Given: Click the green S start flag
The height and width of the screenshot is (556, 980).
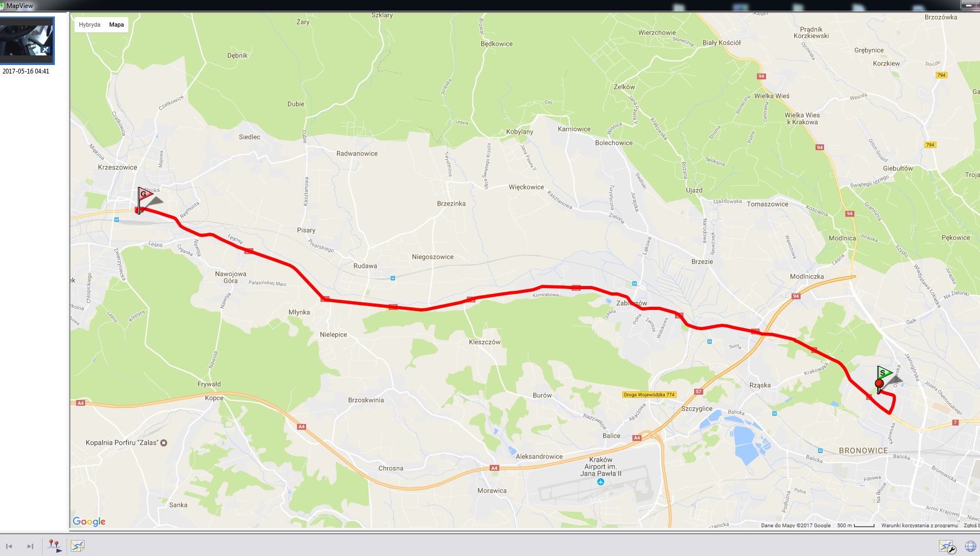Looking at the screenshot, I should pos(884,373).
